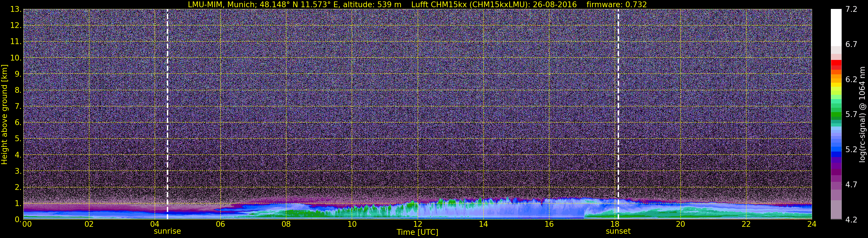
Task: Click the colorbar tick label 4.7
Action: 851,185
